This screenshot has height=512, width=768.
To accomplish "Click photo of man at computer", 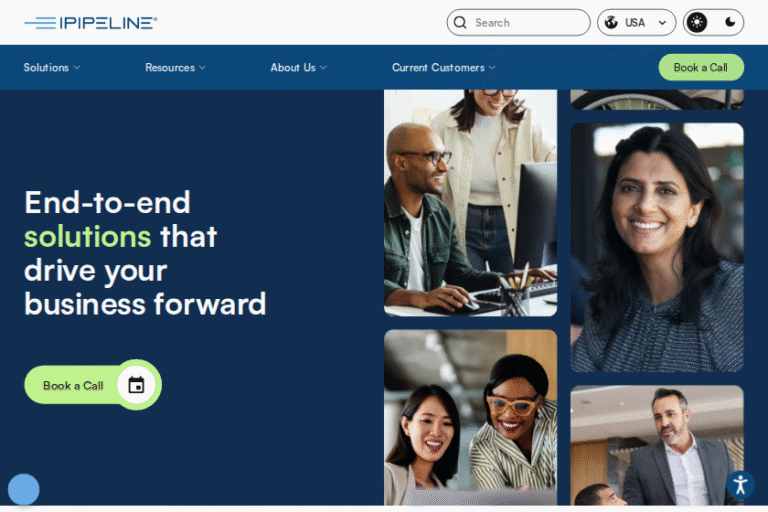I will click(470, 203).
